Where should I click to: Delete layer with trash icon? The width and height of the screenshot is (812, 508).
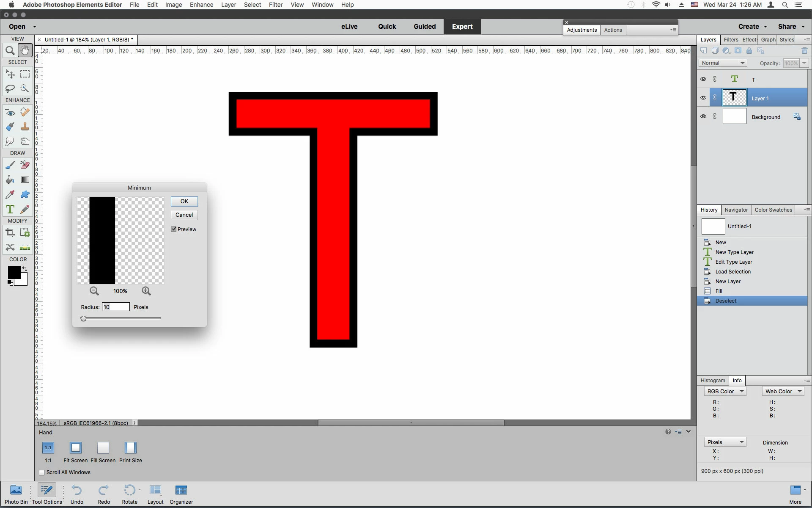[x=804, y=51]
